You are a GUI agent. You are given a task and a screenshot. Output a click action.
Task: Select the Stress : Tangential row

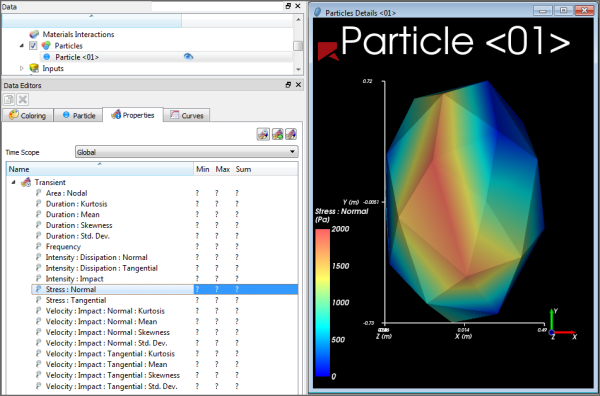(165, 300)
